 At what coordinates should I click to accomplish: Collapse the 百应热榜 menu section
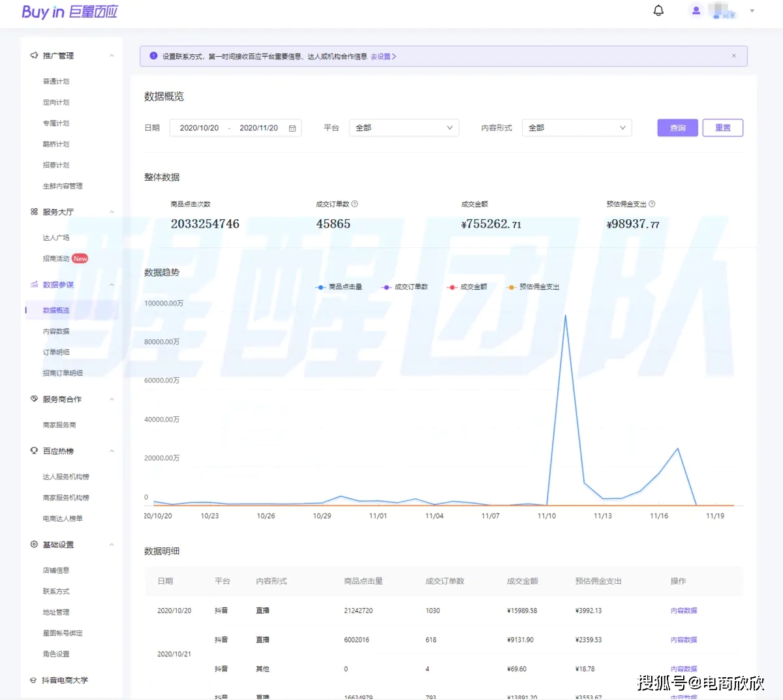click(112, 451)
